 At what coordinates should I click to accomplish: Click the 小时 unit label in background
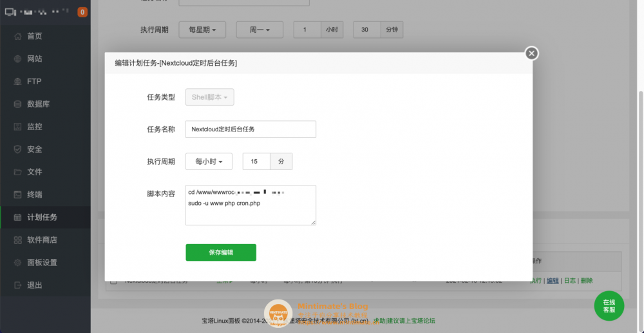332,30
